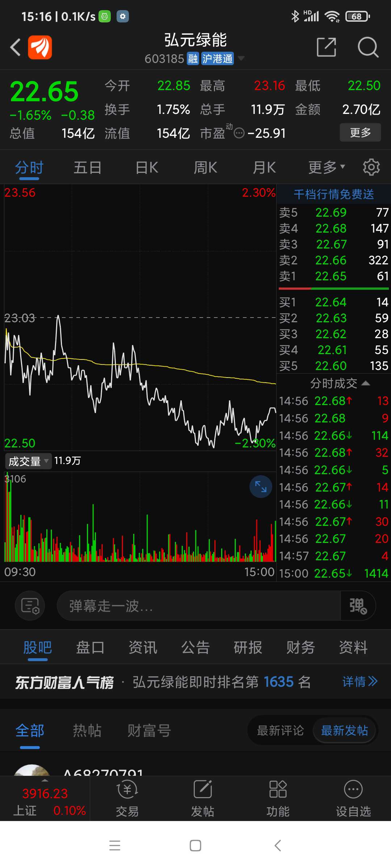
Task: Tap the 卖2 22.66 order row
Action: pyautogui.click(x=333, y=260)
